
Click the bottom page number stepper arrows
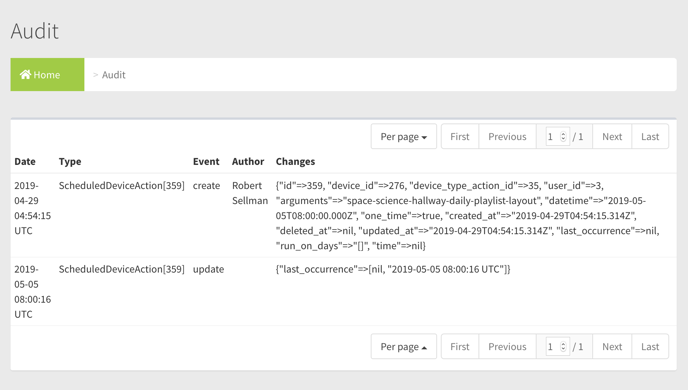tap(563, 347)
